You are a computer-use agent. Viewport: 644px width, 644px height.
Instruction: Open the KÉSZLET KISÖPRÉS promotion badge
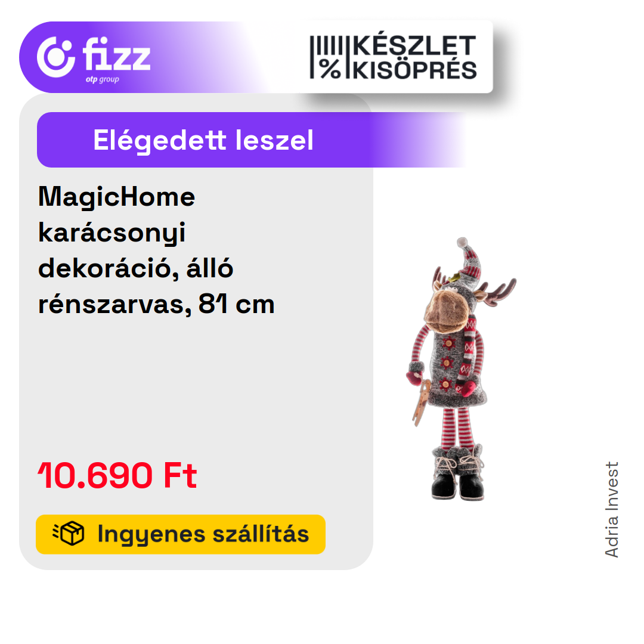[x=394, y=57]
